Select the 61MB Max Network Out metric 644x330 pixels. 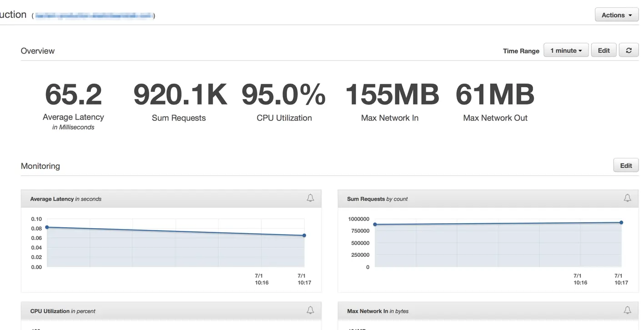[x=495, y=102]
